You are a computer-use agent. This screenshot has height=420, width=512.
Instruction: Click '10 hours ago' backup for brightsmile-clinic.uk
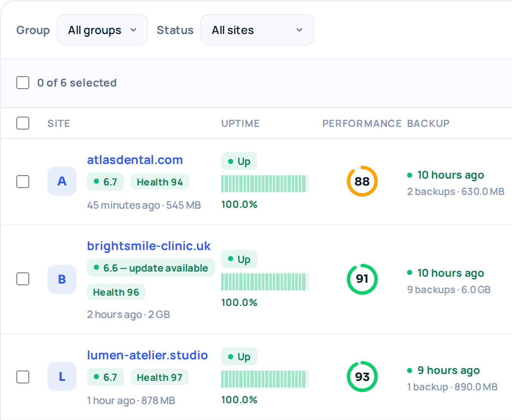coord(450,273)
